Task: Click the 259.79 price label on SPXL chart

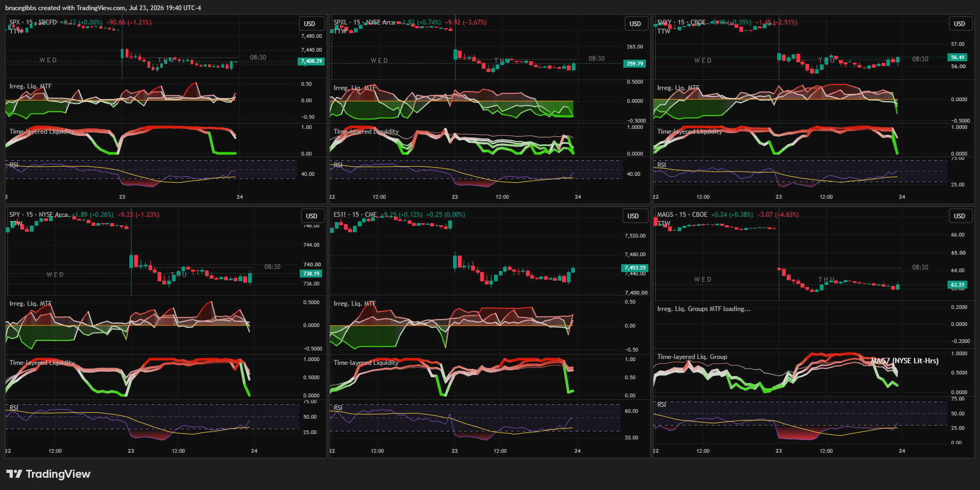Action: click(x=635, y=63)
